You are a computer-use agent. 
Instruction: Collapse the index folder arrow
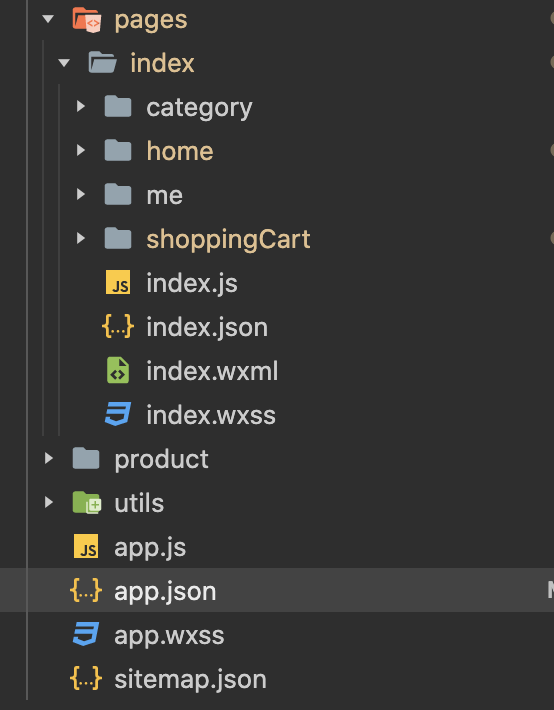64,62
